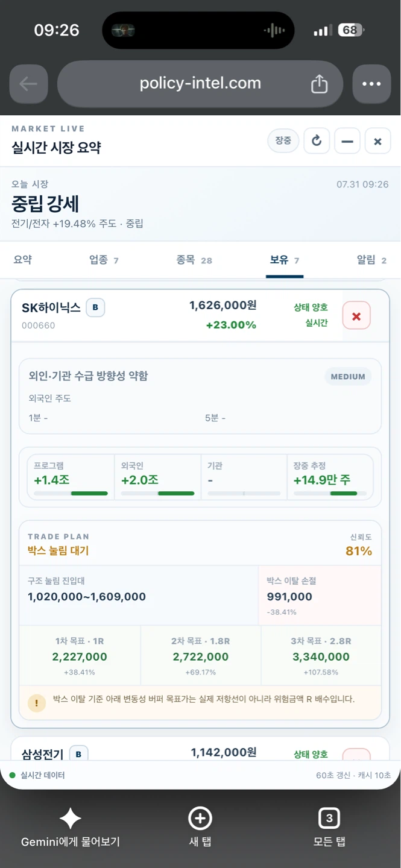Image resolution: width=401 pixels, height=868 pixels.
Task: Open a new tab with the plus icon
Action: coord(200,818)
